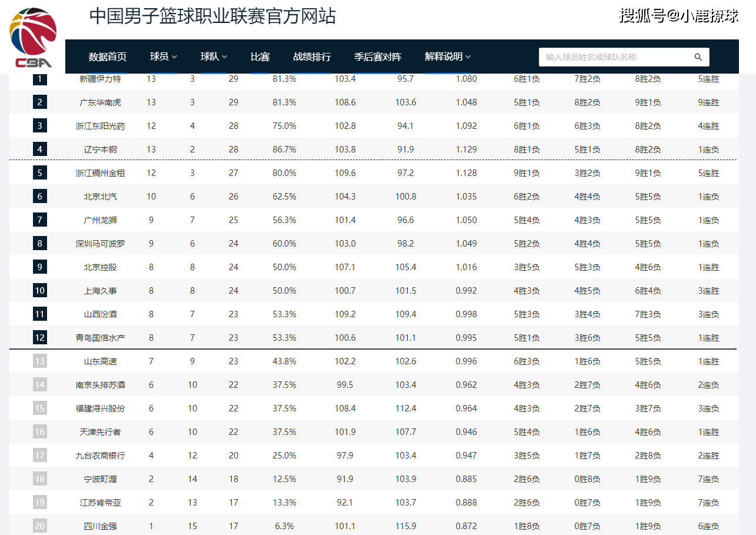Click the search magnifier icon
Screen dimensions: 756x535
(x=698, y=57)
